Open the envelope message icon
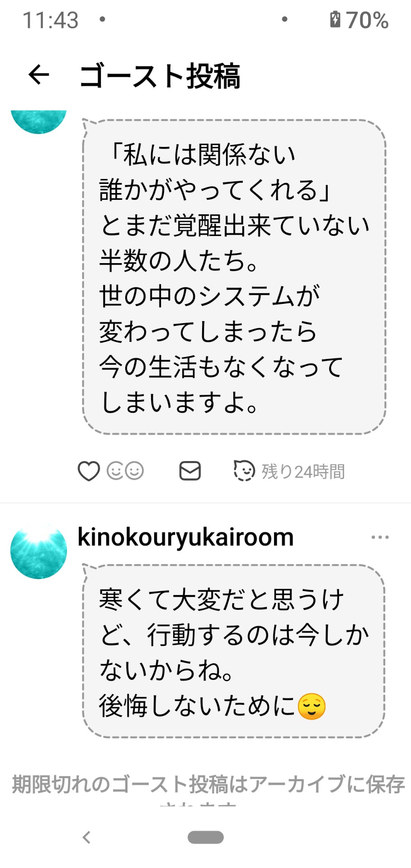 coord(190,471)
